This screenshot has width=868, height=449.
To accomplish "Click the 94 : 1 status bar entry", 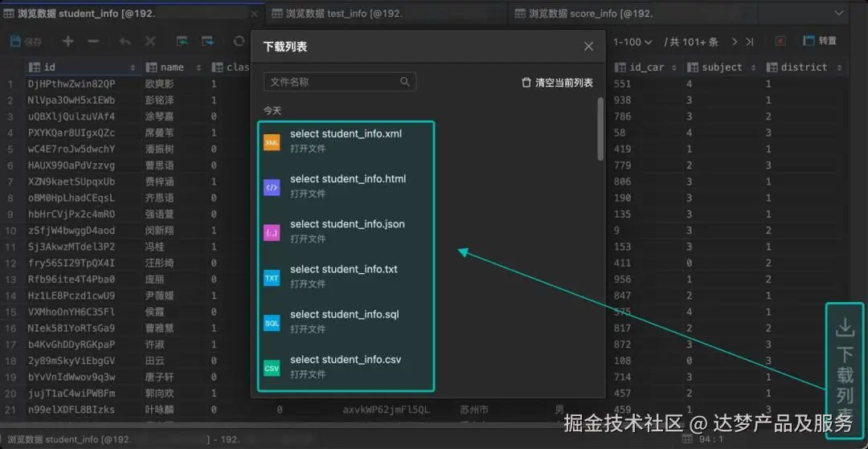I will 709,439.
